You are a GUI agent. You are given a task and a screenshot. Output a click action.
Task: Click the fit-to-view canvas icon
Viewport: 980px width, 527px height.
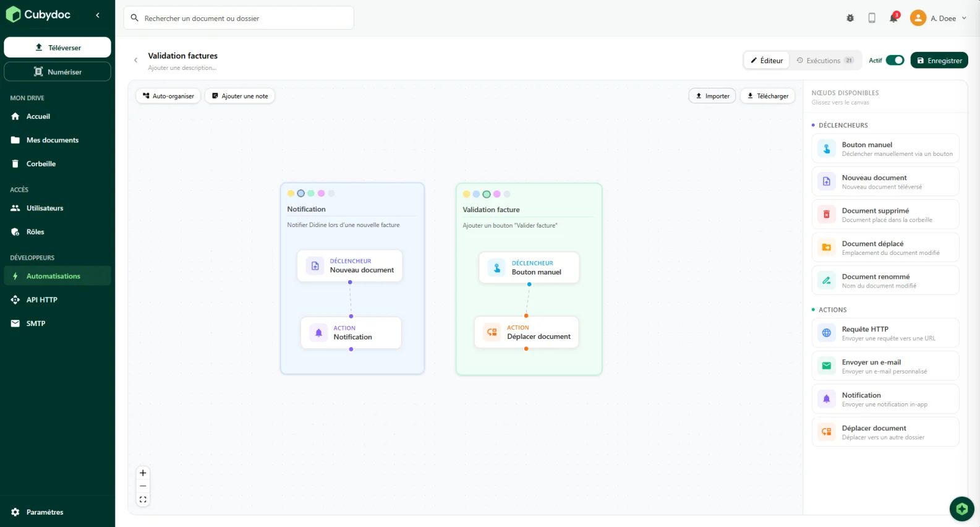(x=143, y=499)
